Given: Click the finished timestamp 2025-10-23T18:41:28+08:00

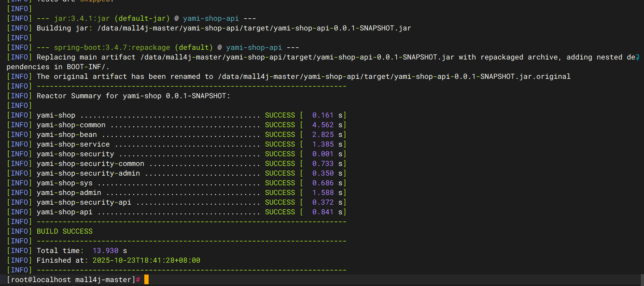Looking at the screenshot, I should coord(146,260).
